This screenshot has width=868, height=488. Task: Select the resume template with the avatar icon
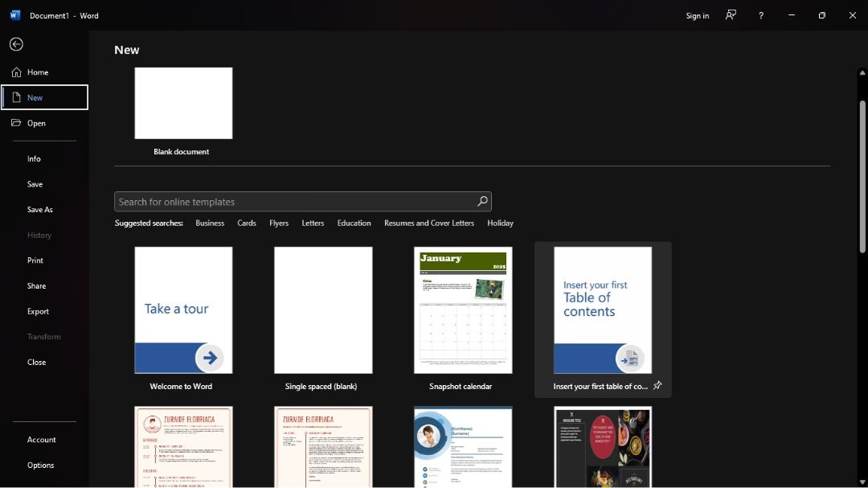coord(183,447)
